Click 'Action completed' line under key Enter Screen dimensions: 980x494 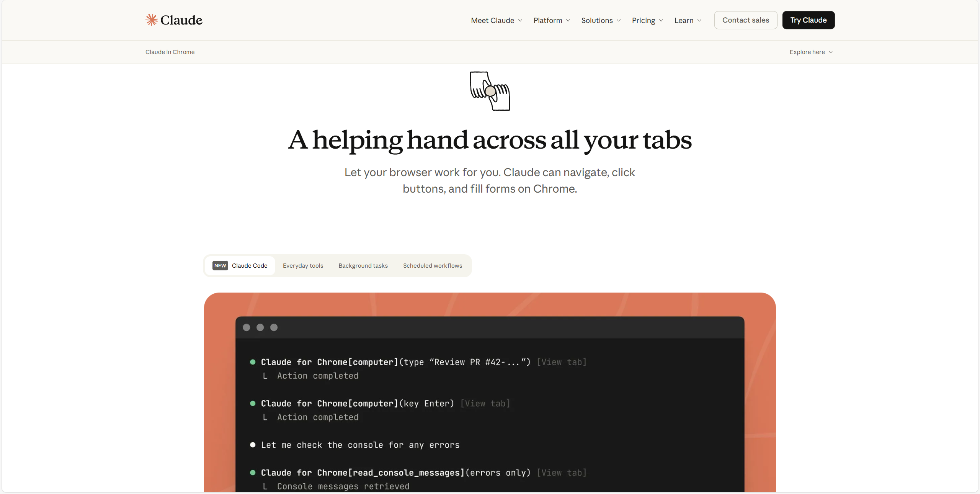[x=318, y=417]
